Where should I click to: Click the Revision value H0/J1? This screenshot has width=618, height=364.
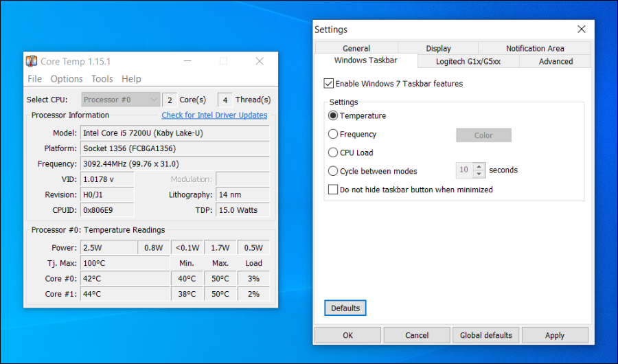coord(107,194)
